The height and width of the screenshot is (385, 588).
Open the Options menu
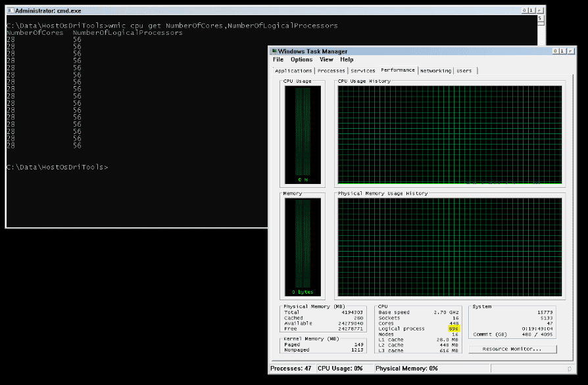301,60
